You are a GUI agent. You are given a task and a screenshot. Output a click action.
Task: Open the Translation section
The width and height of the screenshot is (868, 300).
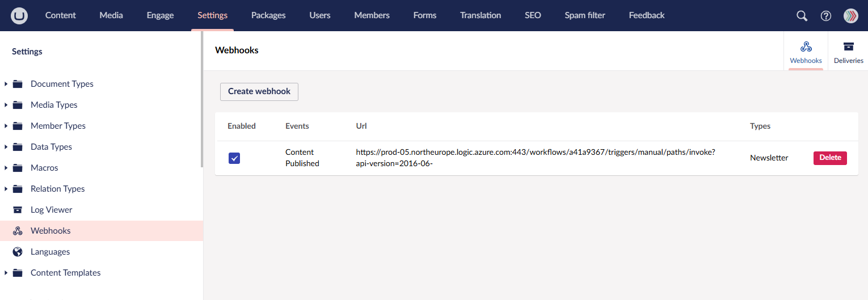click(x=481, y=15)
